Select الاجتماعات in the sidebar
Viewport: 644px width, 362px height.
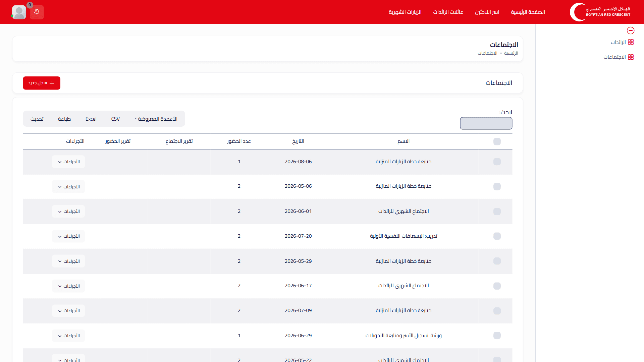point(615,57)
